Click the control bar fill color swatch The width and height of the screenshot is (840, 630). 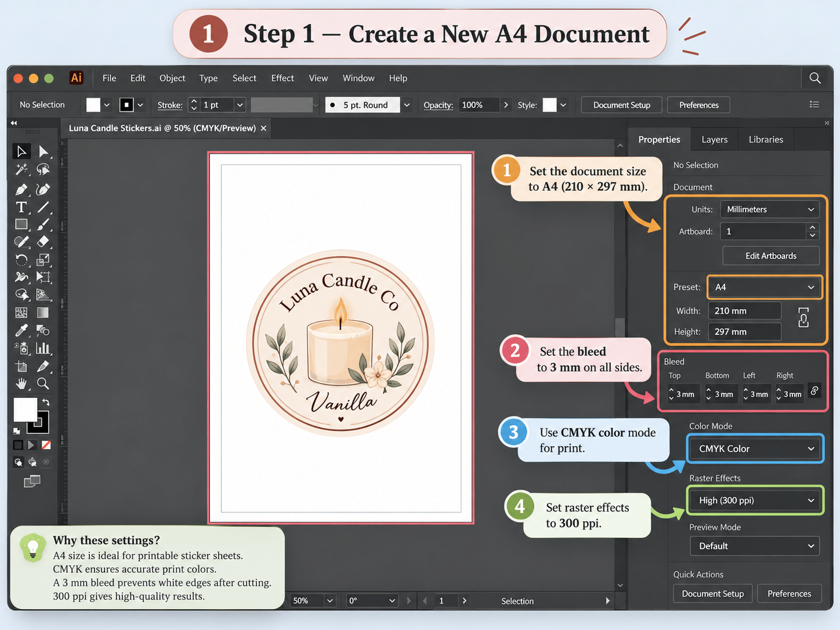93,104
